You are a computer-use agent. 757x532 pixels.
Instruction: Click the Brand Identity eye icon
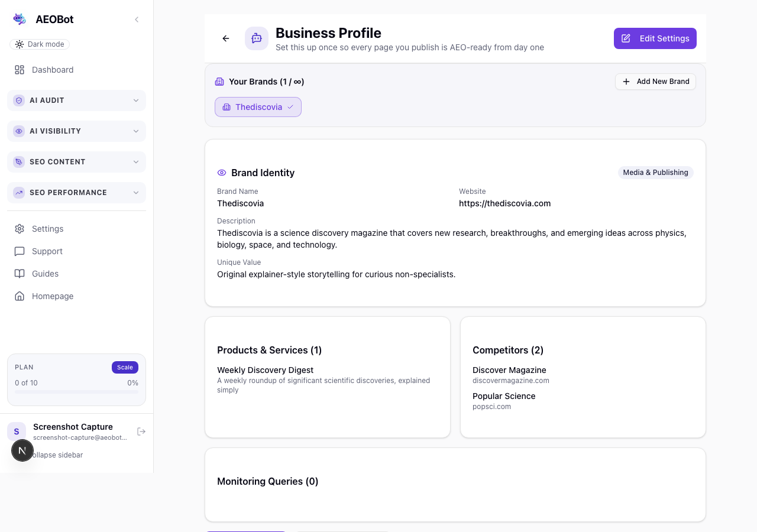pos(222,173)
